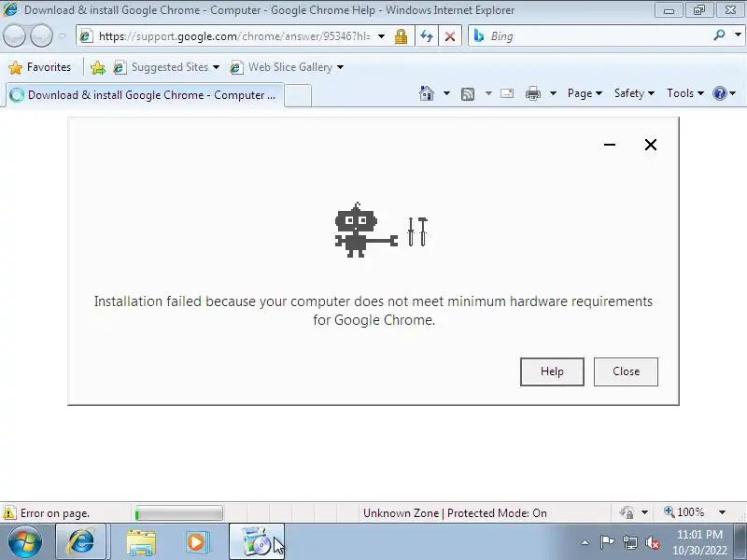Image resolution: width=747 pixels, height=560 pixels.
Task: Open the Tools menu
Action: 685,93
